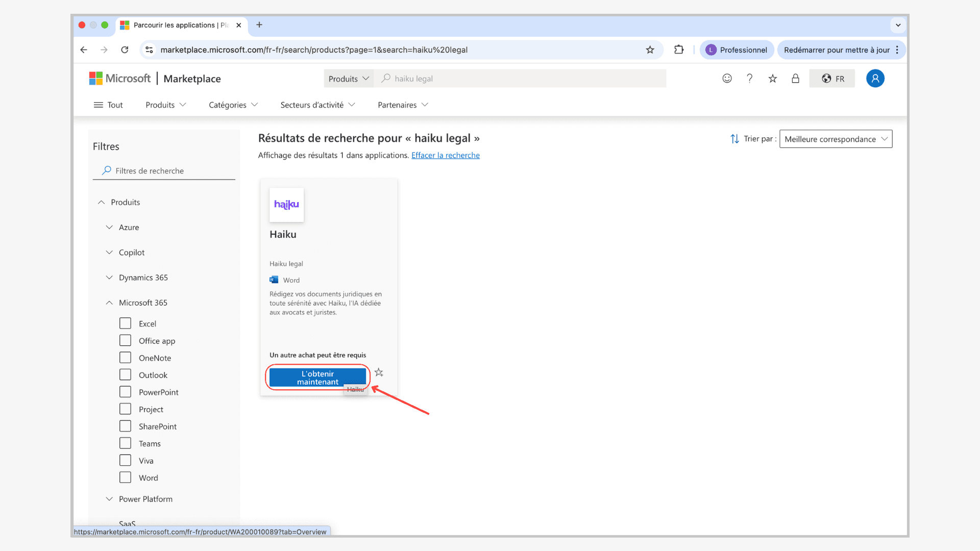
Task: Focus the Filtres de recherche input
Action: [168, 171]
